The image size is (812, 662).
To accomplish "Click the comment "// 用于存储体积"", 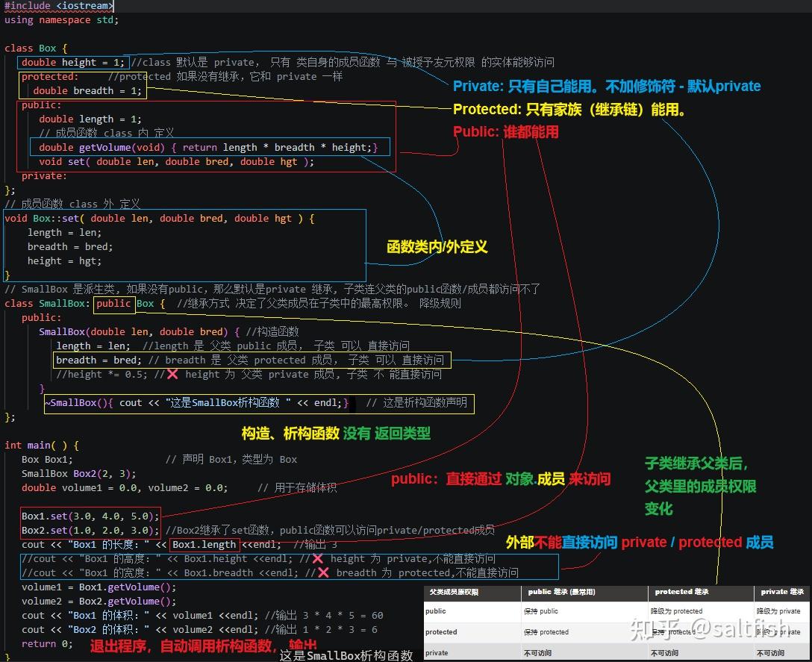I will (297, 488).
